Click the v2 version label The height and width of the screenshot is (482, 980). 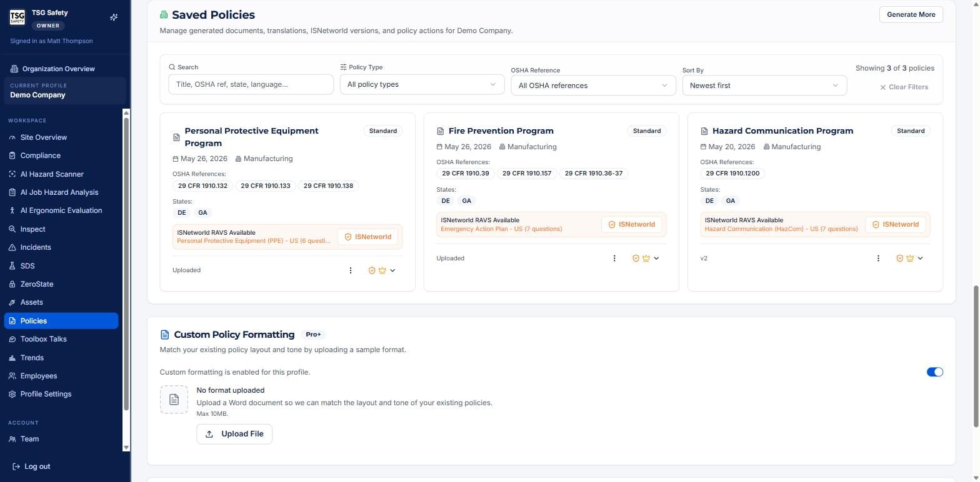point(704,258)
